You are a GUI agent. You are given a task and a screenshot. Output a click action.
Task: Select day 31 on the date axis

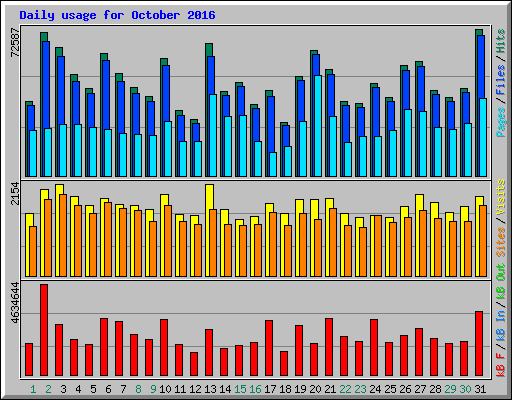pos(480,389)
